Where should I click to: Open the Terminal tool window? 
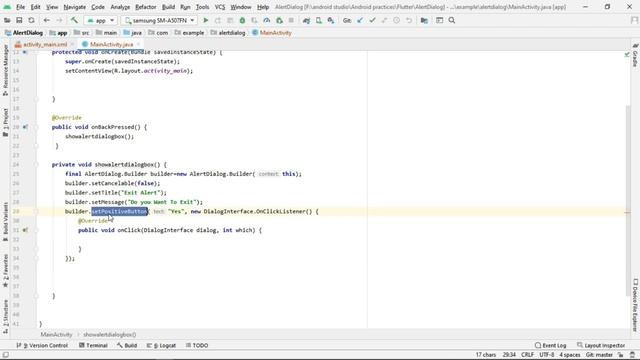(x=93, y=345)
